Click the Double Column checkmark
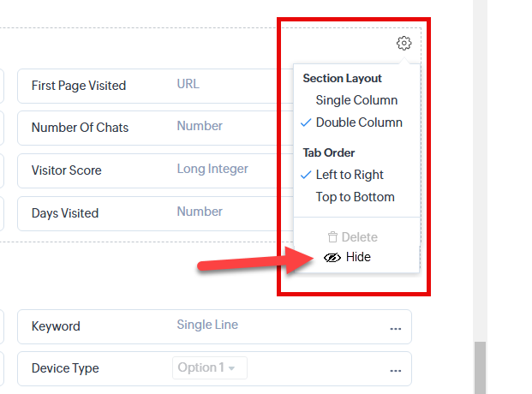Screen dimensions: 532x394 (308, 122)
